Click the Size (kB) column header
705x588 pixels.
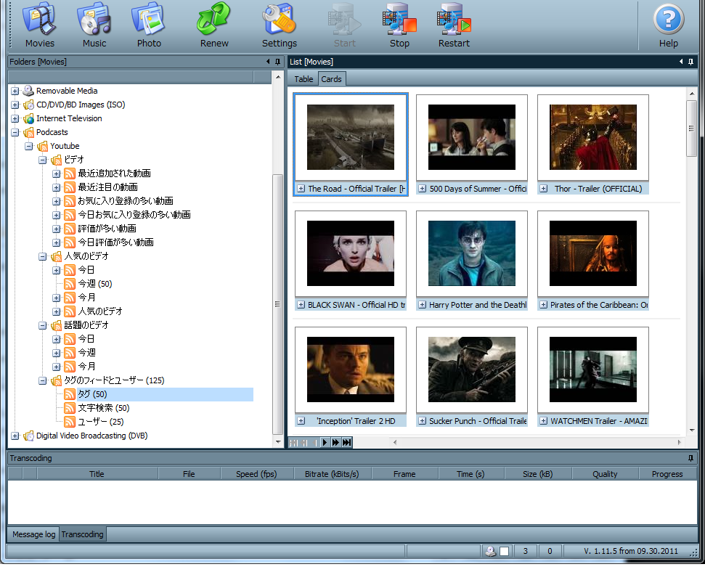[538, 474]
